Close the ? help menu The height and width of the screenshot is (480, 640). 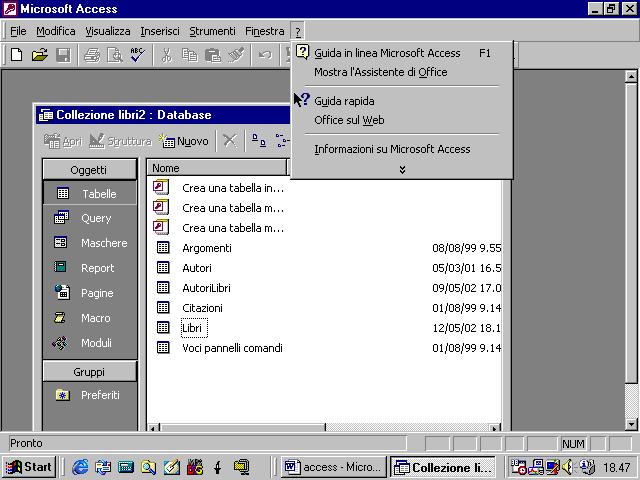point(298,31)
